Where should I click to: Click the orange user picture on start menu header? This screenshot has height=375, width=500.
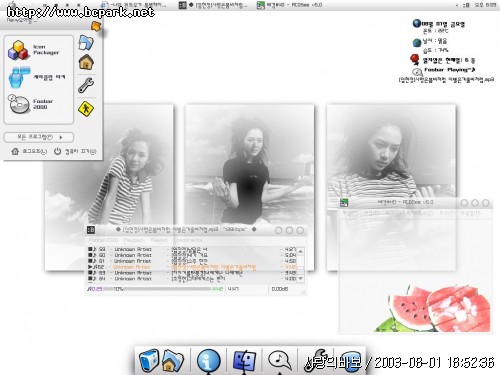click(96, 26)
